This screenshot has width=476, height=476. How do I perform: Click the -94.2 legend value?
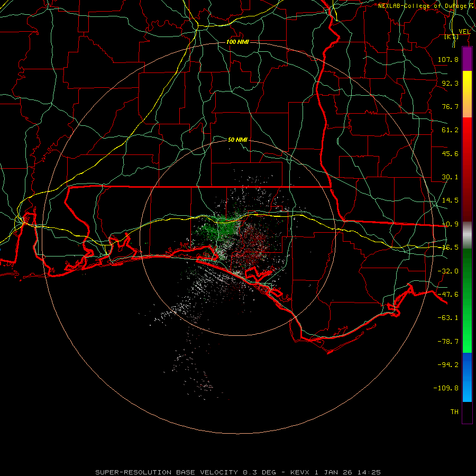point(448,365)
